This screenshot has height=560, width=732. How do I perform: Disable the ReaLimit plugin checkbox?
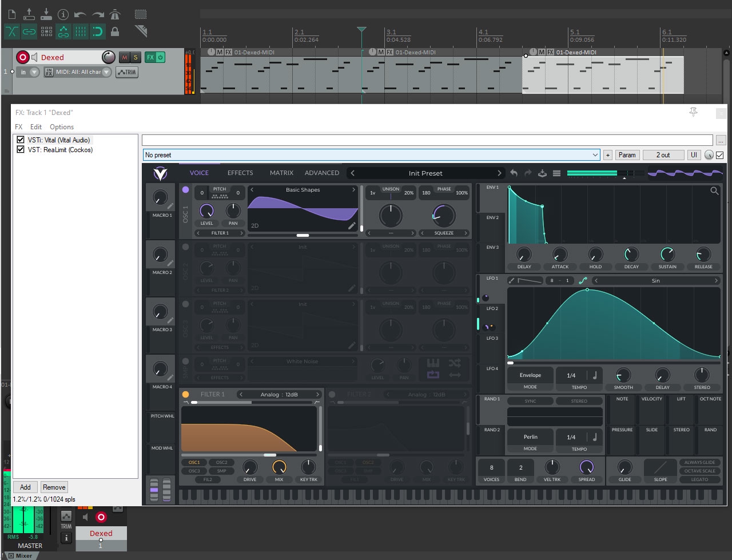pos(21,150)
